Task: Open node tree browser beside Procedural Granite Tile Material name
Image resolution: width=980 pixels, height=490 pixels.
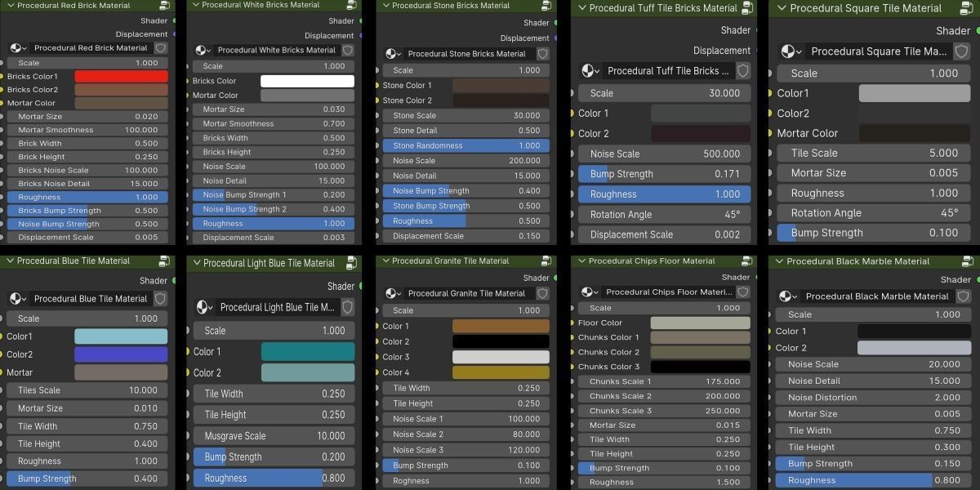Action: (x=392, y=293)
